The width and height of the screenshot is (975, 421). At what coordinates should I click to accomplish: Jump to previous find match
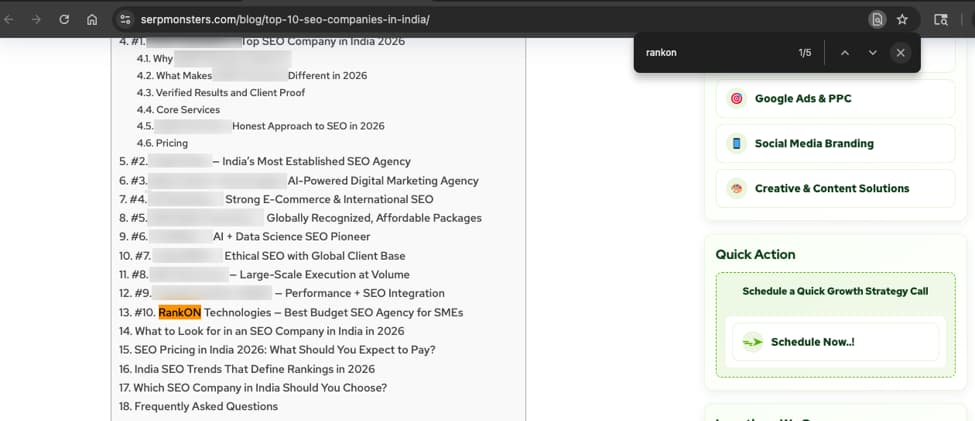coord(844,53)
